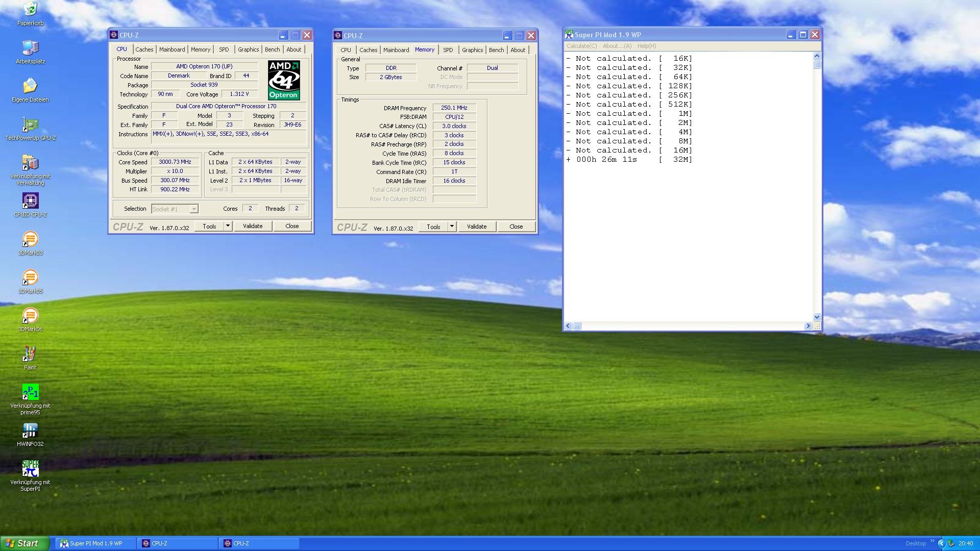Click Close button in Memory CPU-Z window

[x=516, y=227]
